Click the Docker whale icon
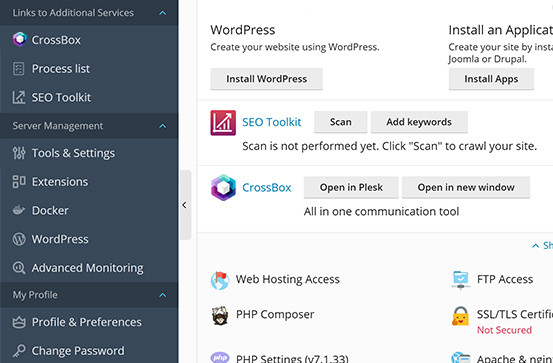This screenshot has width=553, height=363. click(19, 210)
